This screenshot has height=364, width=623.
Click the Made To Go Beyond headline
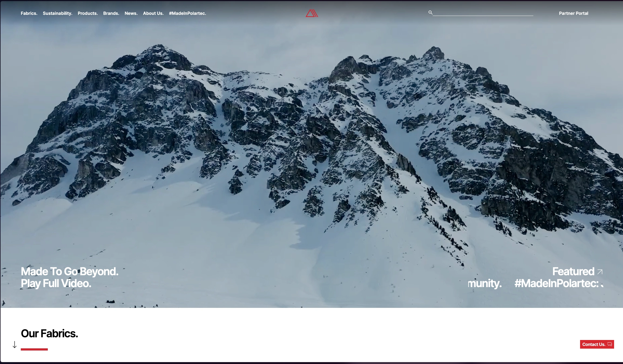pyautogui.click(x=69, y=271)
